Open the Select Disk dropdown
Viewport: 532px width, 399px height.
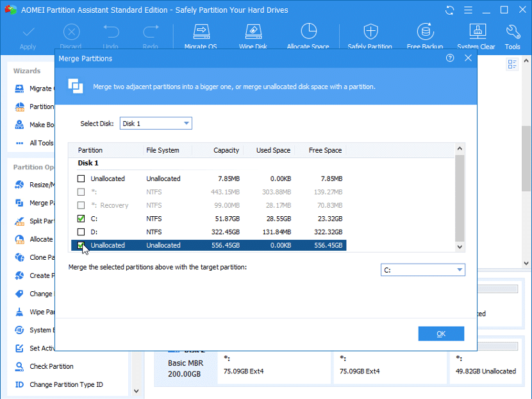[187, 123]
